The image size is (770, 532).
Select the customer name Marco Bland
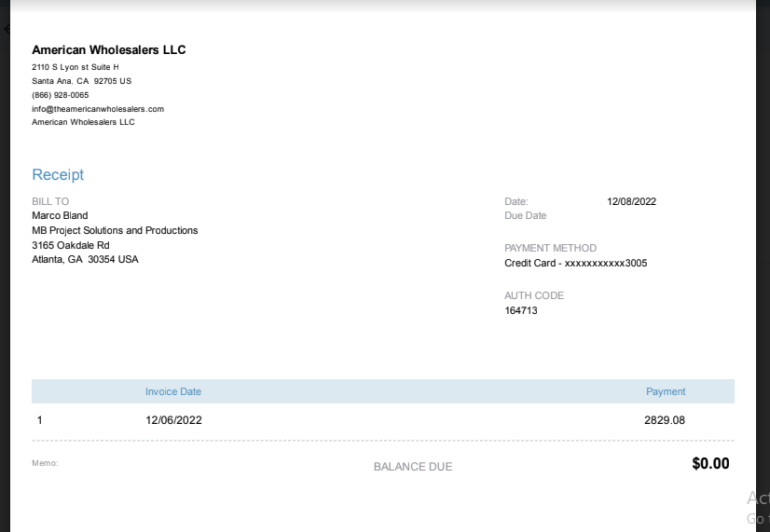pyautogui.click(x=60, y=215)
